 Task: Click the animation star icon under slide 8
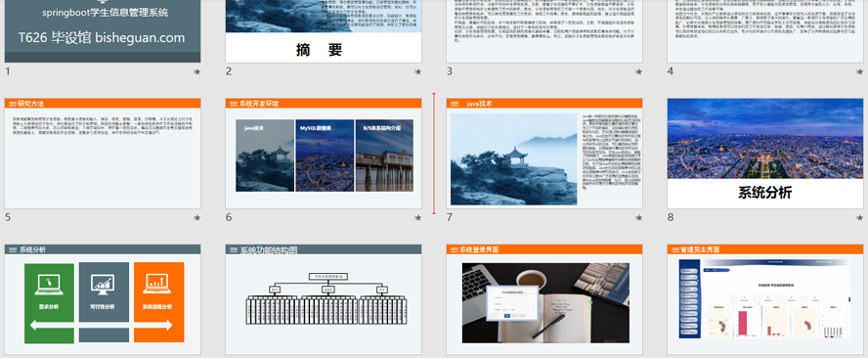click(860, 218)
